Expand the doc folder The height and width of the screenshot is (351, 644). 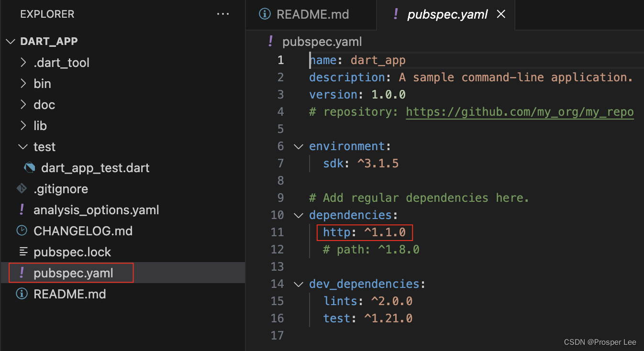pyautogui.click(x=23, y=105)
